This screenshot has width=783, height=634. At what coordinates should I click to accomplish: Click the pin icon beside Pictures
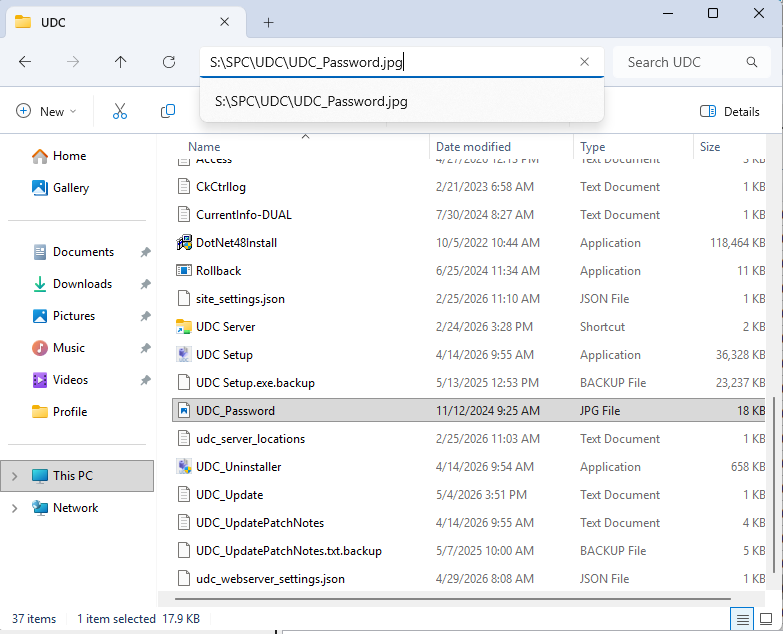coord(145,316)
